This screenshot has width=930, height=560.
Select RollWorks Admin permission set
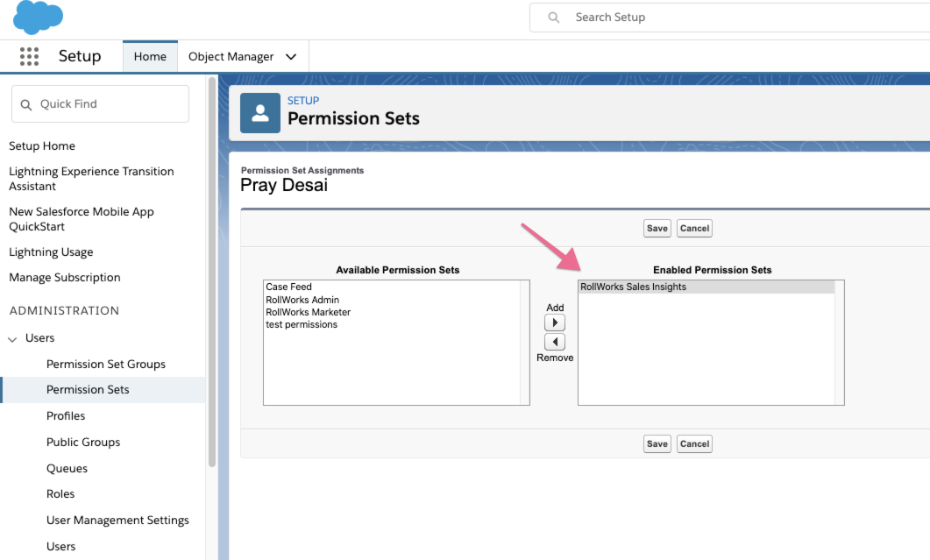coord(302,301)
